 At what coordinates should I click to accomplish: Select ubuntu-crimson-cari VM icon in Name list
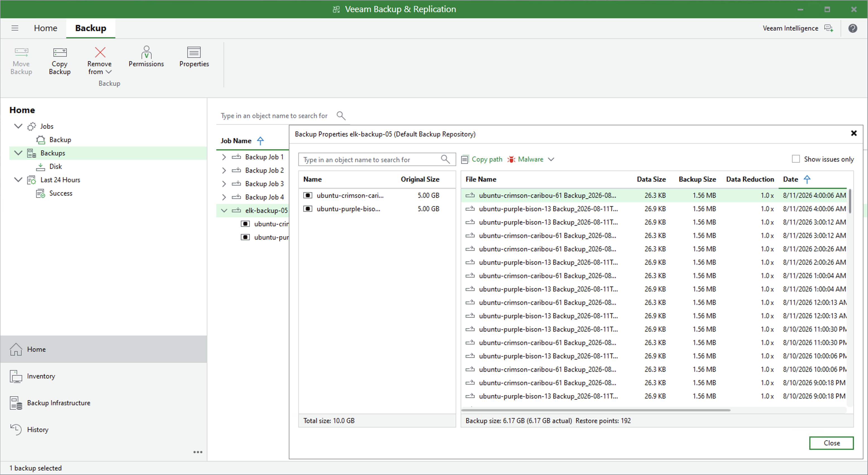pyautogui.click(x=308, y=196)
